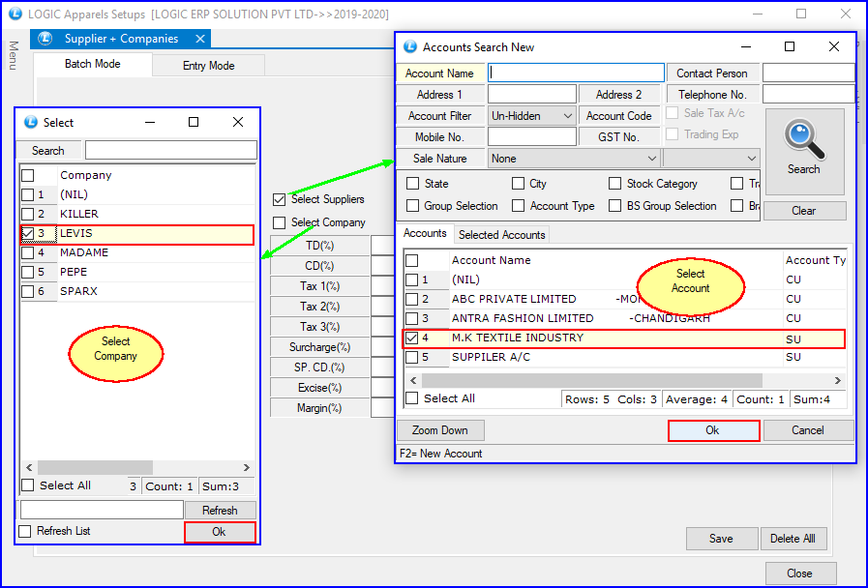This screenshot has height=588, width=868.
Task: Click into the Telephone No. field
Action: pos(808,94)
